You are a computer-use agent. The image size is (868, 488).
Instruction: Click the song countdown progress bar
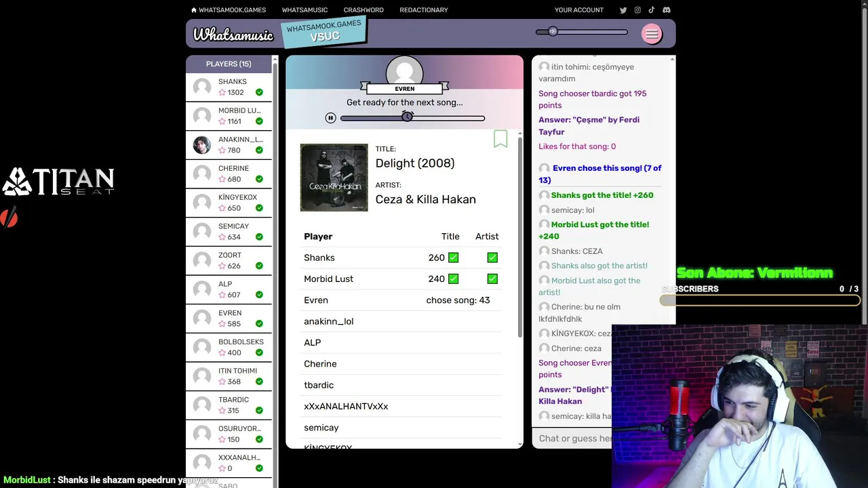click(412, 118)
